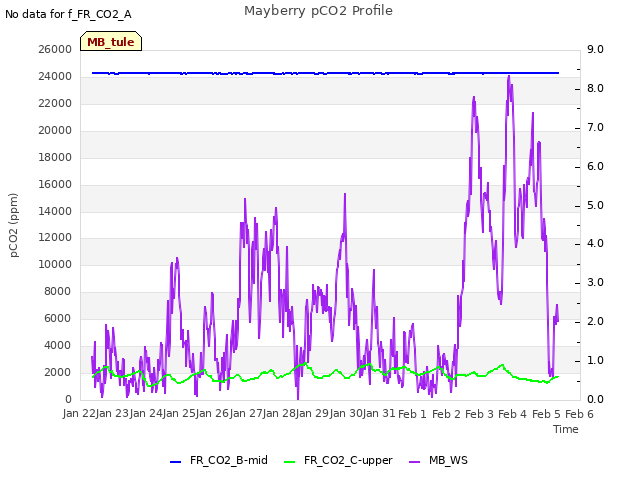Click the highest MB_WS peak near Feb 4
The image size is (640, 480).
tap(509, 77)
